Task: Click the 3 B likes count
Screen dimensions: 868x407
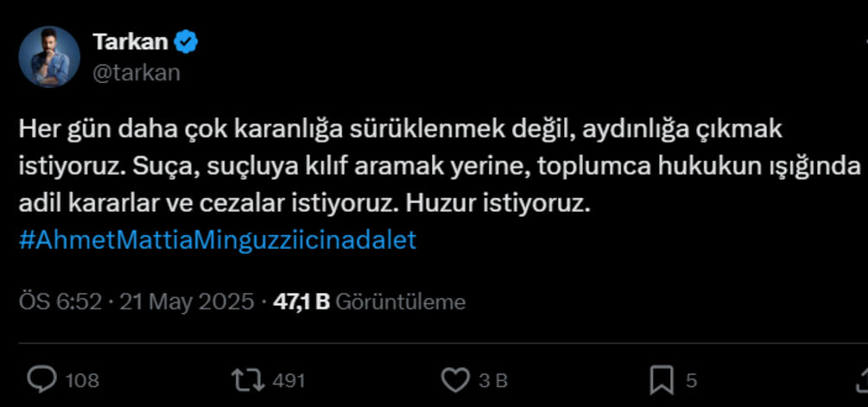Action: 492,381
